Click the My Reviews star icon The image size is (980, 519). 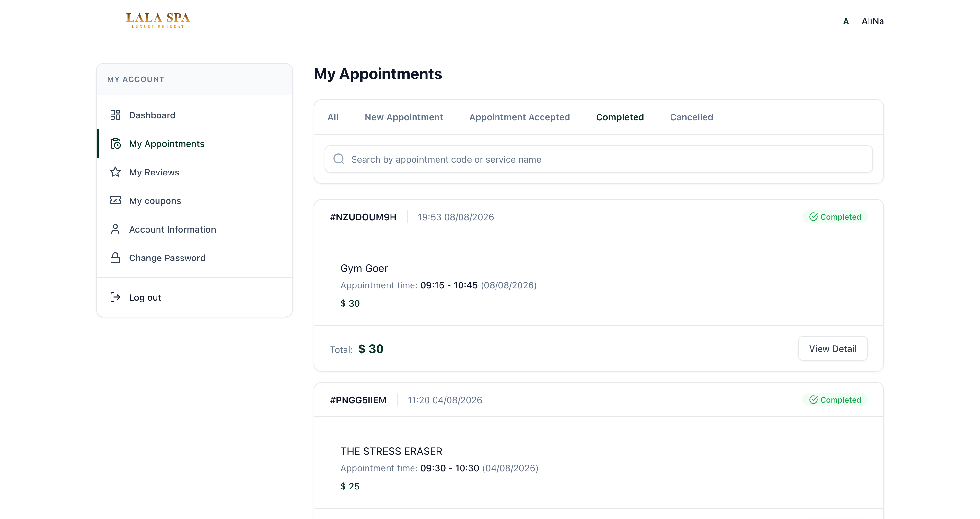click(x=115, y=172)
